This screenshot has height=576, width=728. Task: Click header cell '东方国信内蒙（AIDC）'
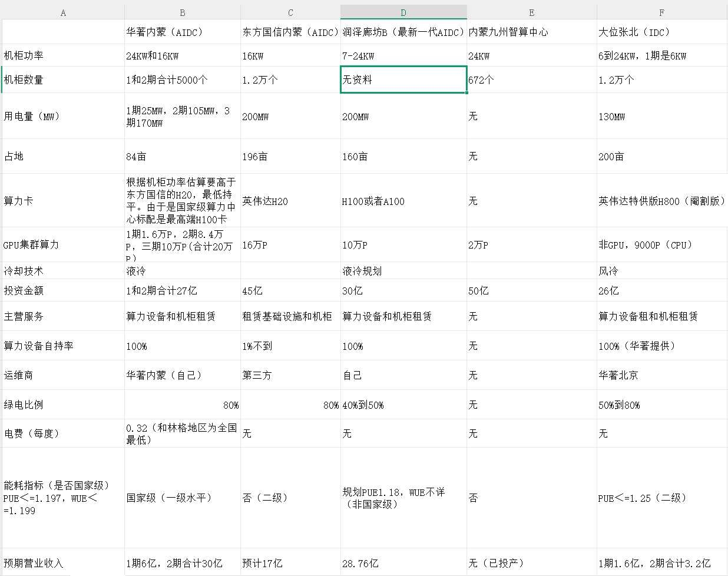point(290,32)
